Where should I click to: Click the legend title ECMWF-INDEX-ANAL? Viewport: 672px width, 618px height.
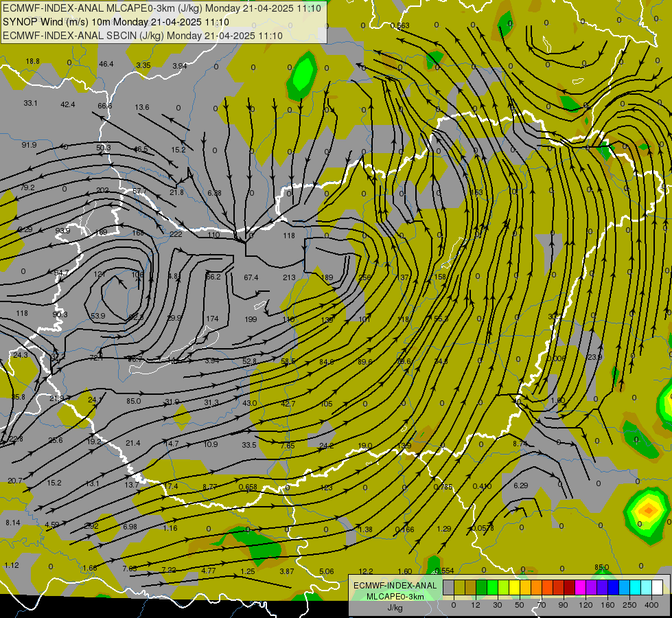(395, 586)
